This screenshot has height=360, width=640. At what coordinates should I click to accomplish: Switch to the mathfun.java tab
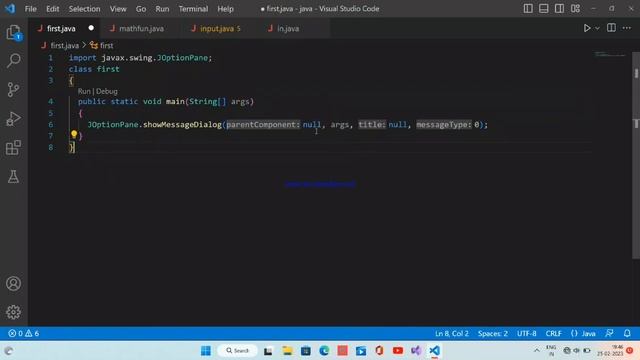coord(141,29)
